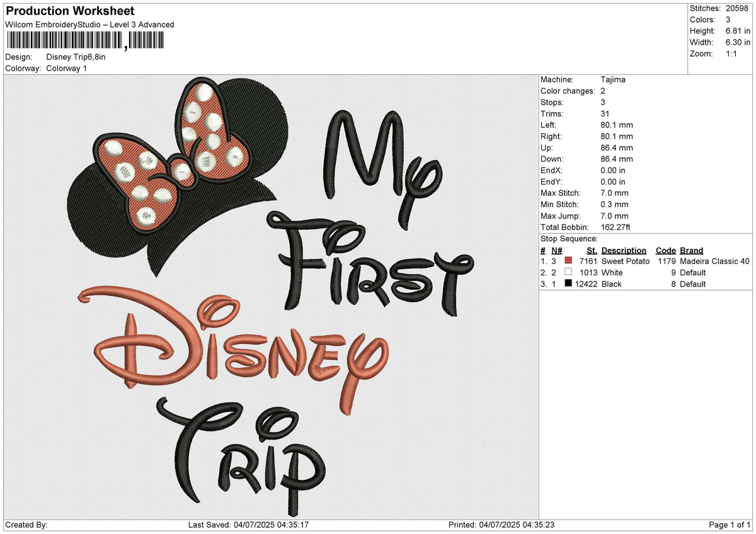Select the Height value "6.81 in"
The width and height of the screenshot is (756, 534).
pos(738,31)
